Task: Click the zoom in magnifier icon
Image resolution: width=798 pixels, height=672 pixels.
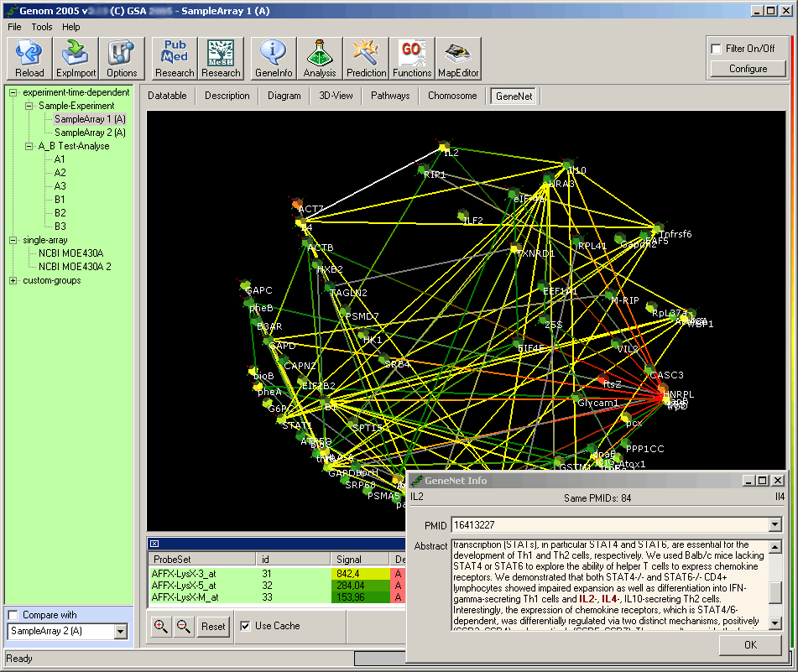Action: [x=160, y=626]
